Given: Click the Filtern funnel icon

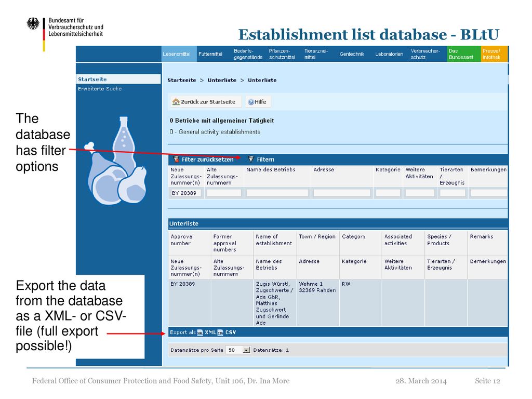Looking at the screenshot, I should click(251, 159).
